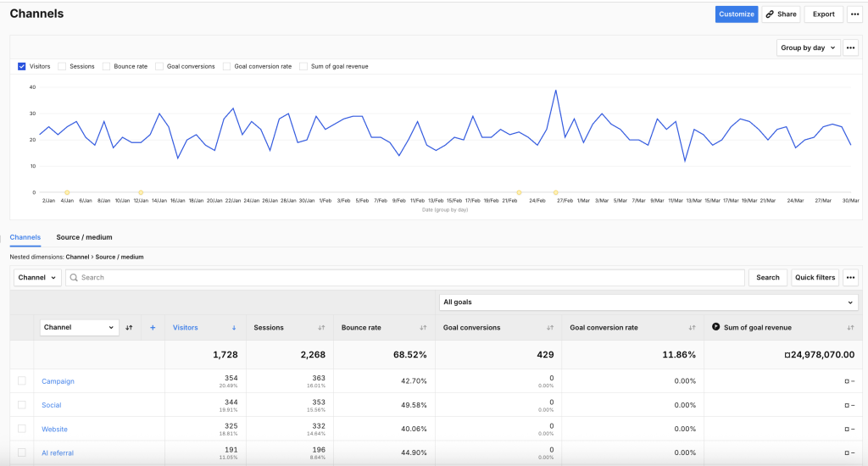The image size is (868, 466).
Task: Sort table by Sessions column arrows
Action: point(321,327)
